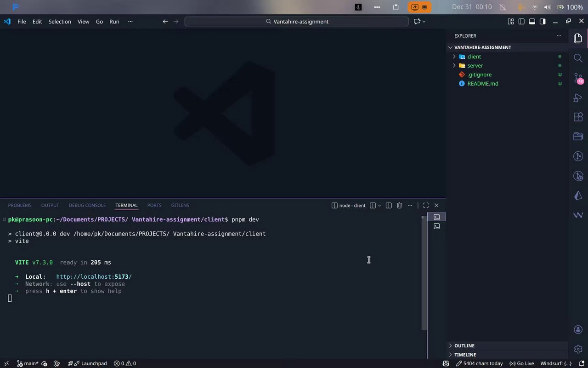Open the File menu
The image size is (588, 368).
[x=22, y=22]
